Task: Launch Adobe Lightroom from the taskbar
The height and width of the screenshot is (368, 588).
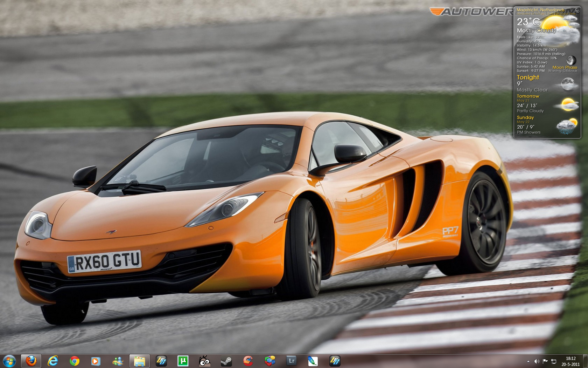Action: point(291,361)
